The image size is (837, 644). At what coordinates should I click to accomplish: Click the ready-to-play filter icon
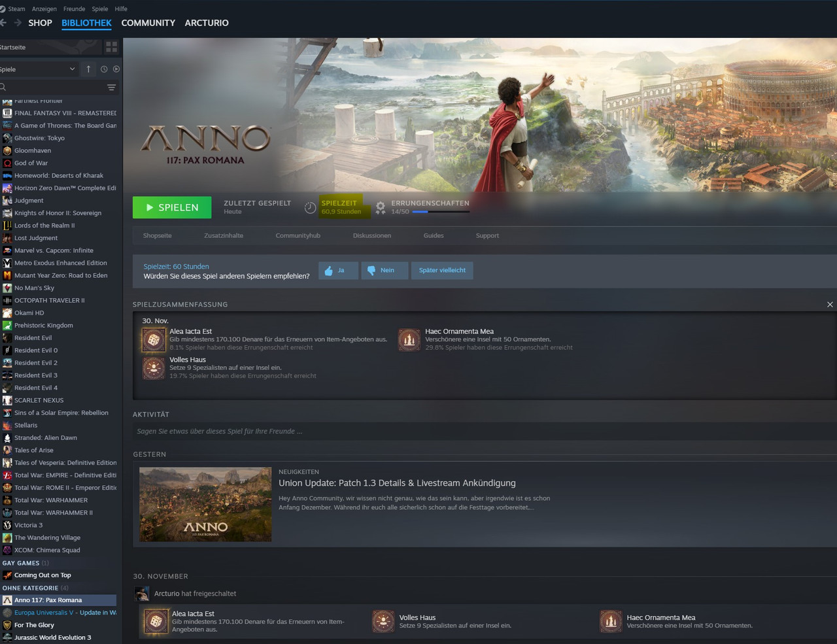tap(116, 69)
